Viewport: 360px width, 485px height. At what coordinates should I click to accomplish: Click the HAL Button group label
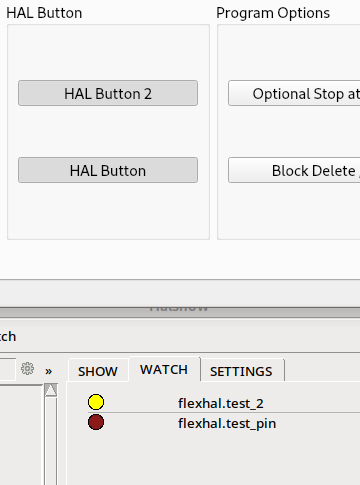tap(44, 13)
